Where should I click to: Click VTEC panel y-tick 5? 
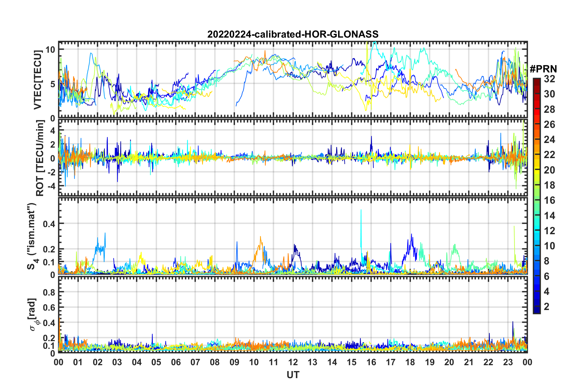[x=52, y=84]
